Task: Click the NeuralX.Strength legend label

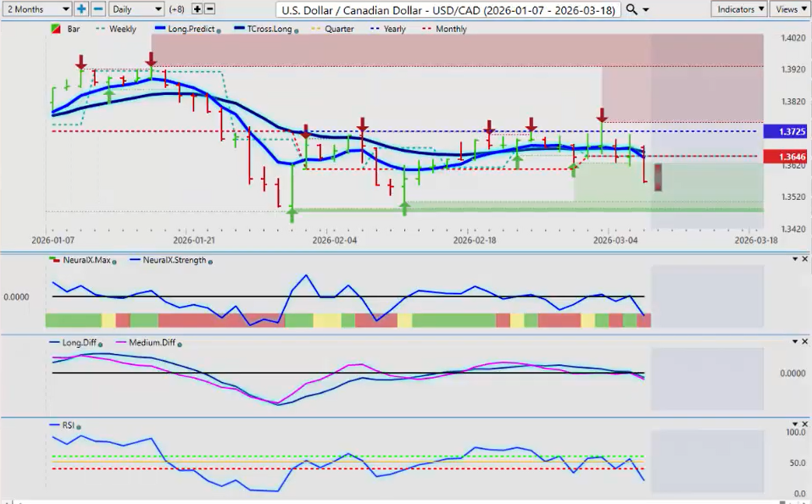Action: point(174,260)
